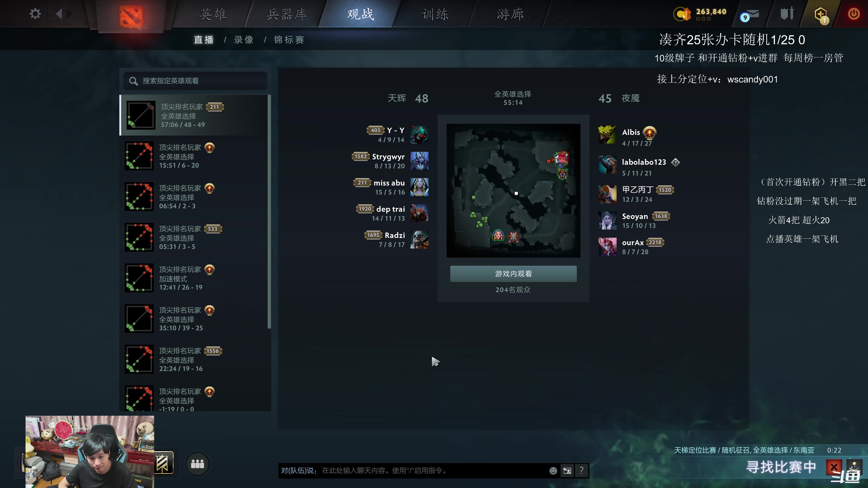Open the emoticon picker in chat

pos(553,470)
